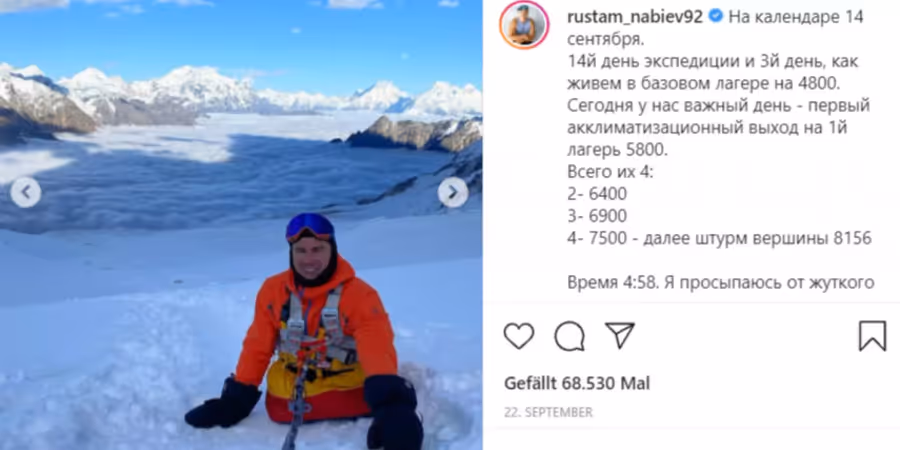View who liked via Gefällt 68.530 Mal
This screenshot has height=450, width=900.
point(577,383)
